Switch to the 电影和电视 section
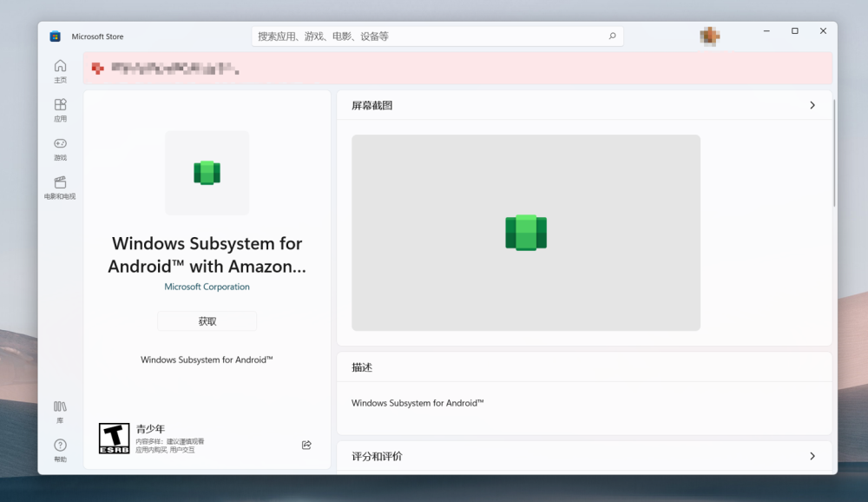868x502 pixels. (60, 187)
